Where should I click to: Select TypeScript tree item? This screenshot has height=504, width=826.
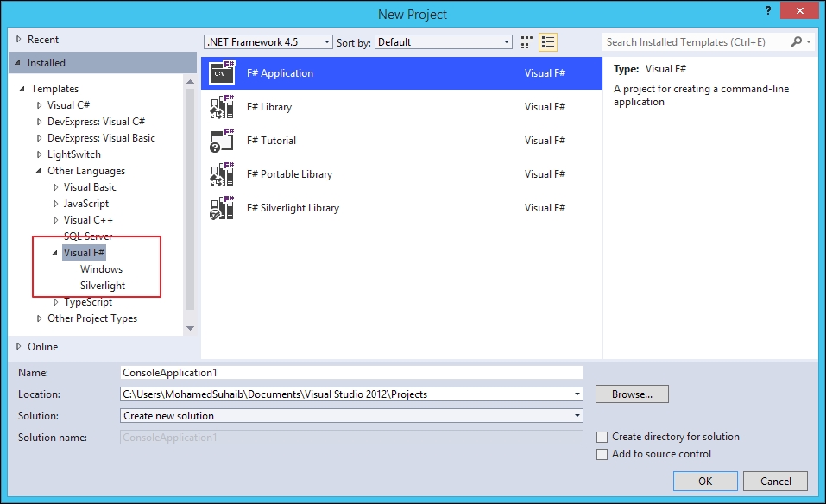pyautogui.click(x=88, y=302)
